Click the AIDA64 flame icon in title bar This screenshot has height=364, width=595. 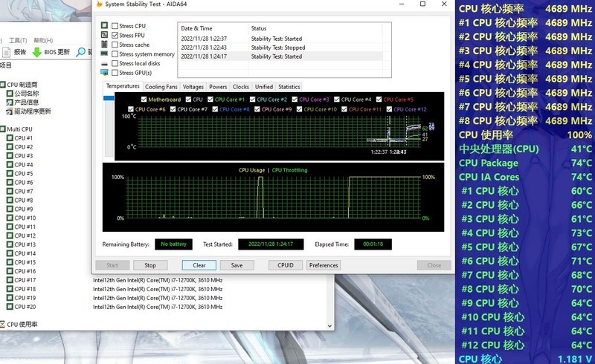coord(100,4)
